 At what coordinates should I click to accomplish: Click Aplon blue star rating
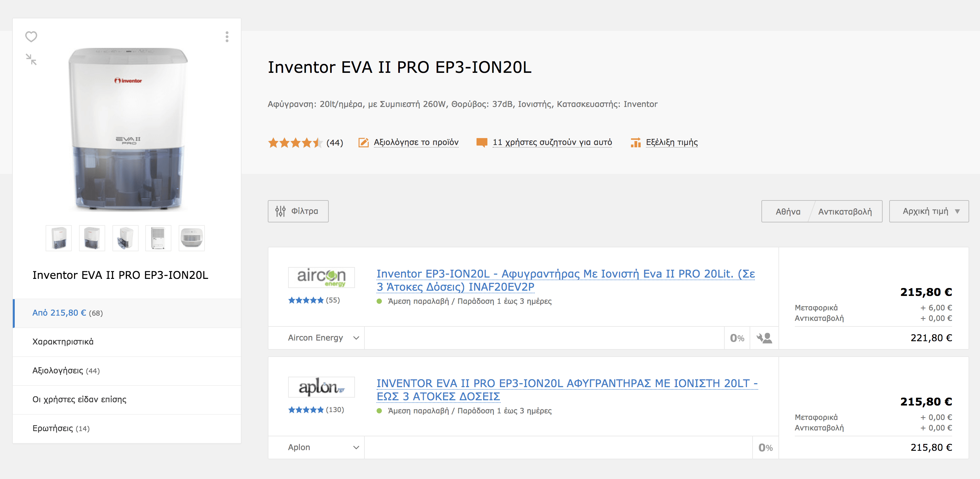tap(306, 410)
